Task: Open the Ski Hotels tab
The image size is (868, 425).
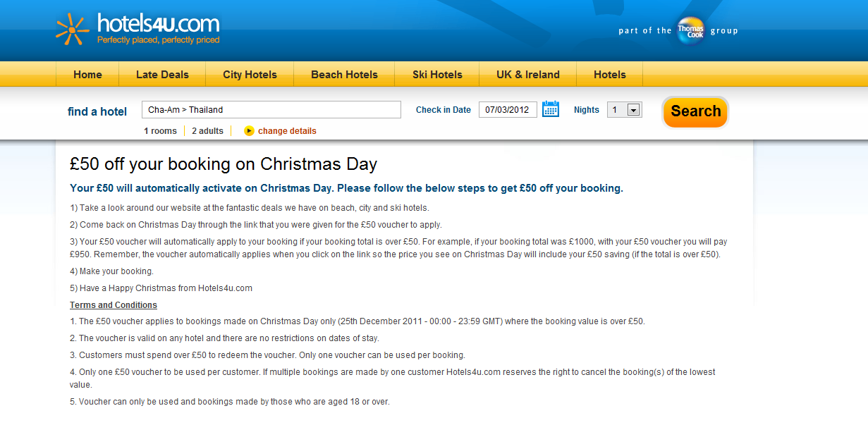Action: point(437,75)
